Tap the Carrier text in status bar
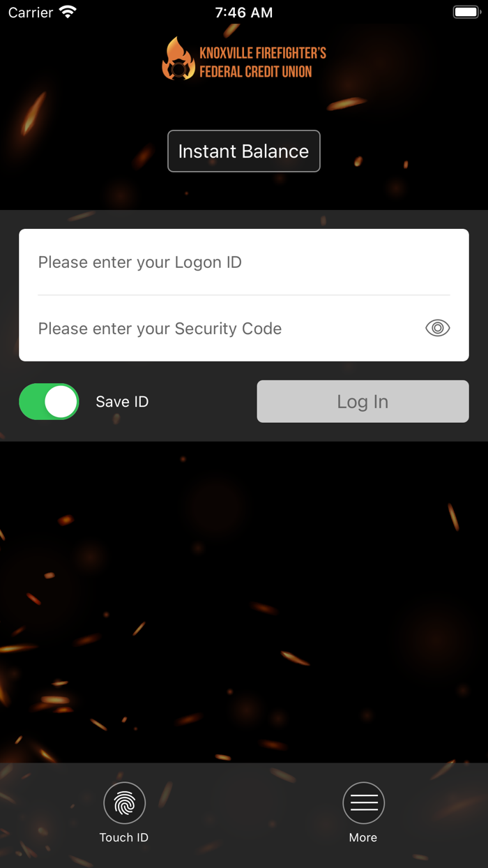 pos(31,13)
